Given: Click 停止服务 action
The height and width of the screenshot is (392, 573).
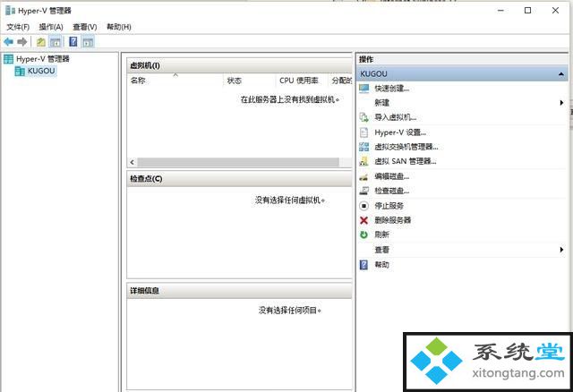Looking at the screenshot, I should 389,206.
